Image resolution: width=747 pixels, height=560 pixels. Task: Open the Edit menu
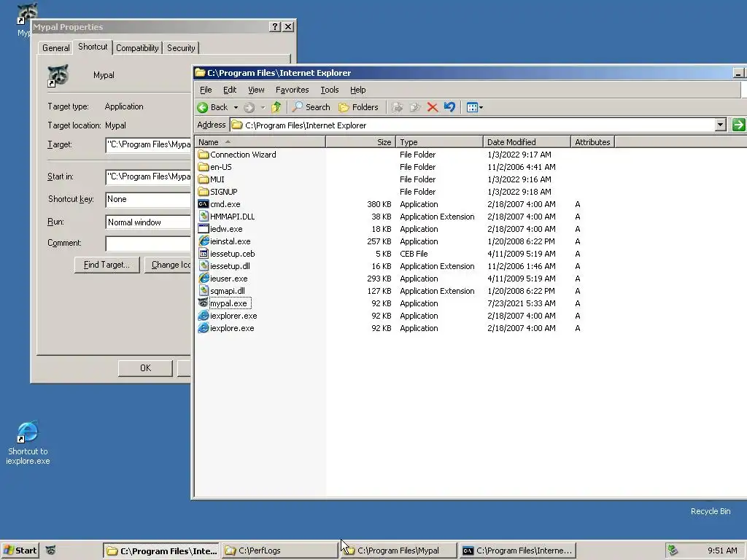tap(230, 90)
